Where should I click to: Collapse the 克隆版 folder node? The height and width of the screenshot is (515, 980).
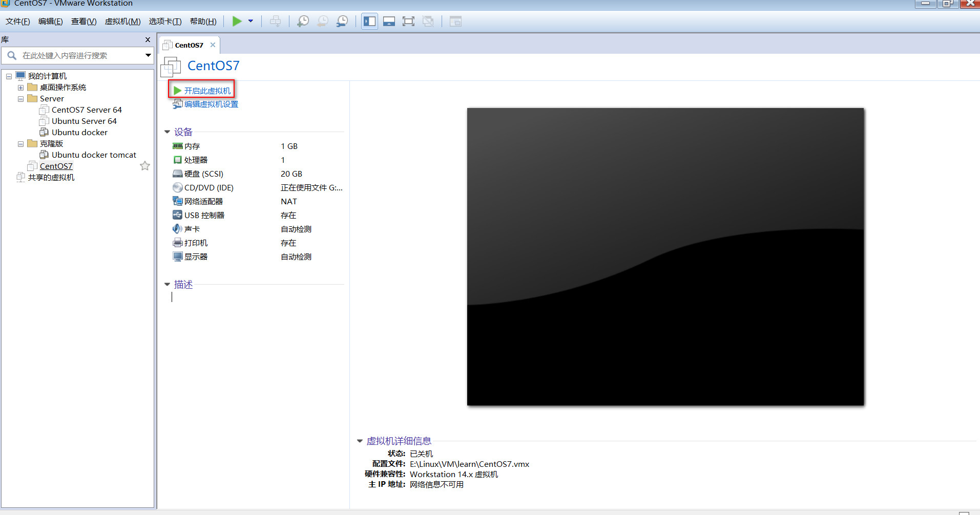[x=20, y=144]
